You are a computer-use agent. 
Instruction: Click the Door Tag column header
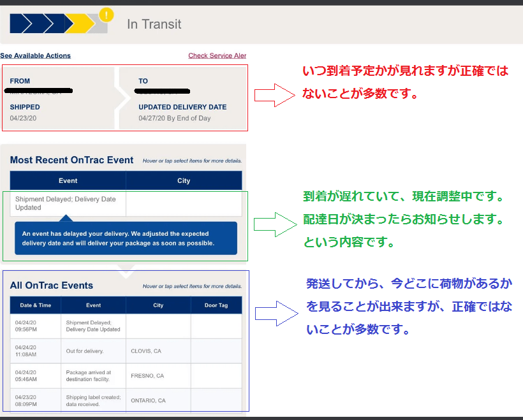pos(216,305)
